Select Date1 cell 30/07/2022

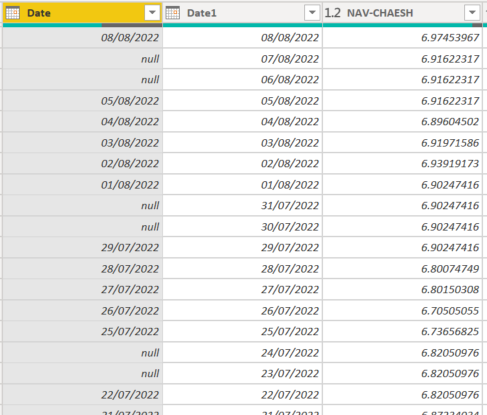(242, 227)
